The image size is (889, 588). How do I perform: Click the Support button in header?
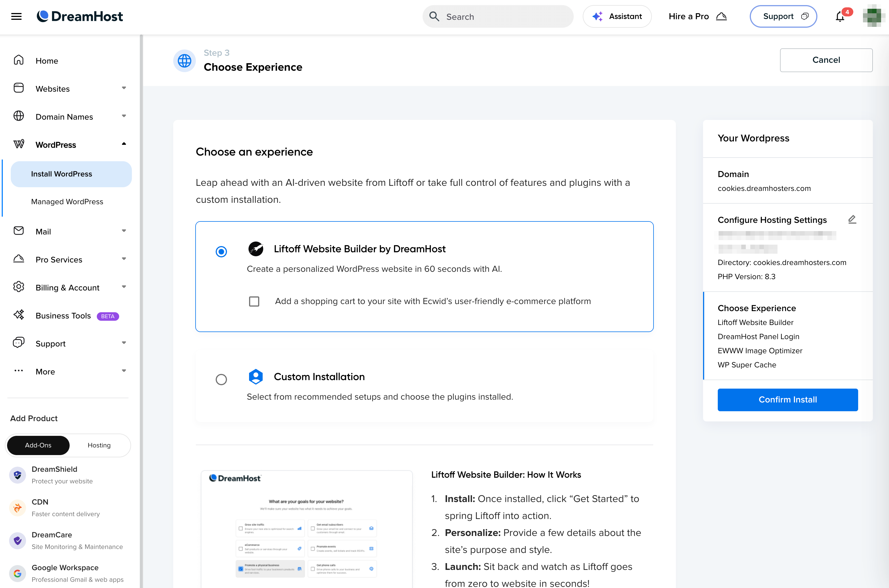pyautogui.click(x=783, y=16)
